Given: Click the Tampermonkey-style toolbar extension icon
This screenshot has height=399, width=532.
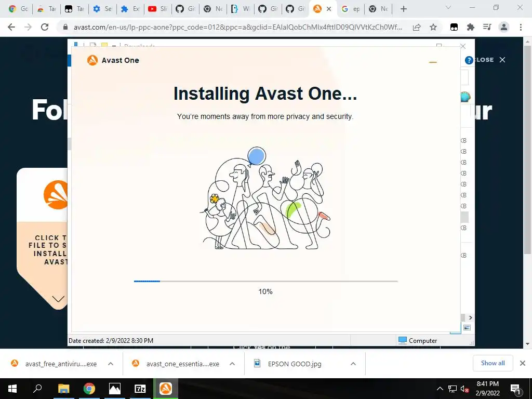Looking at the screenshot, I should (x=454, y=27).
